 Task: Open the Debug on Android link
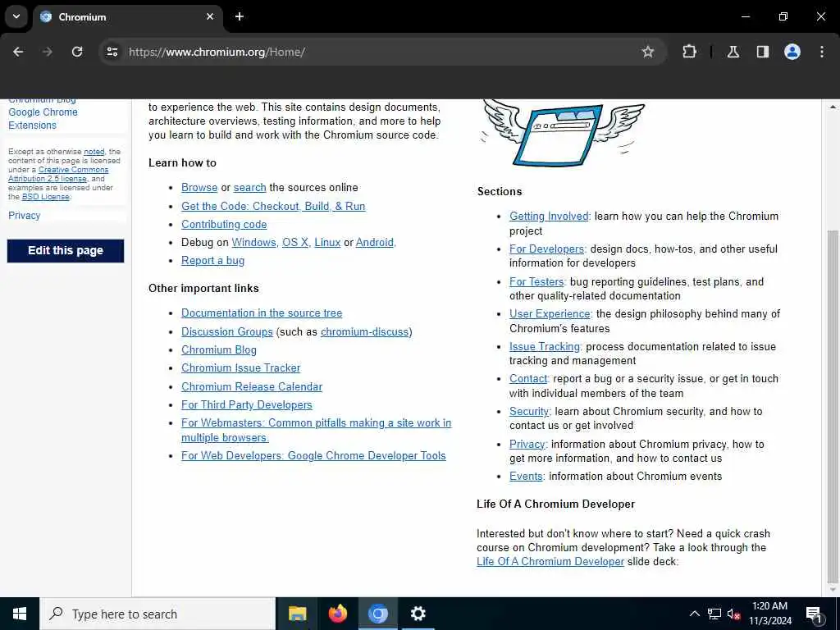coord(374,242)
